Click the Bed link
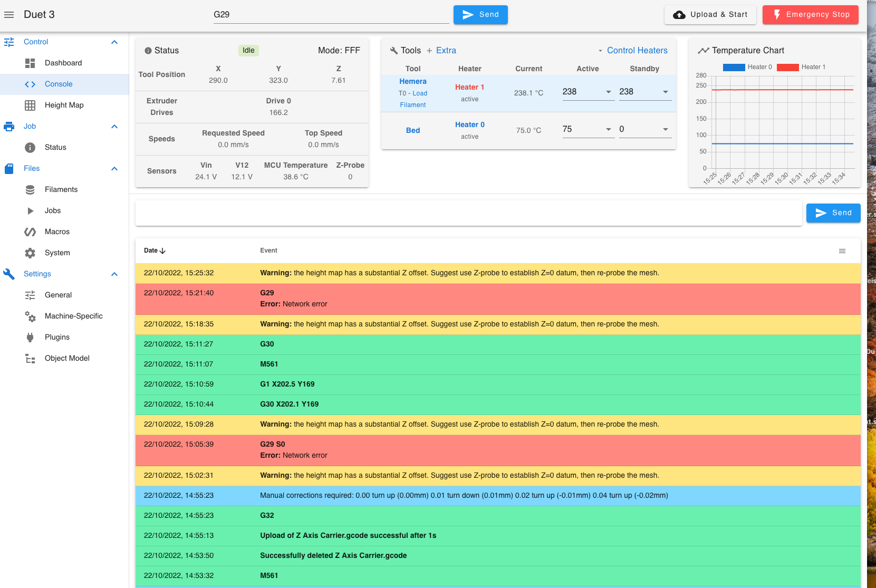Viewport: 876px width, 588px height. 413,131
